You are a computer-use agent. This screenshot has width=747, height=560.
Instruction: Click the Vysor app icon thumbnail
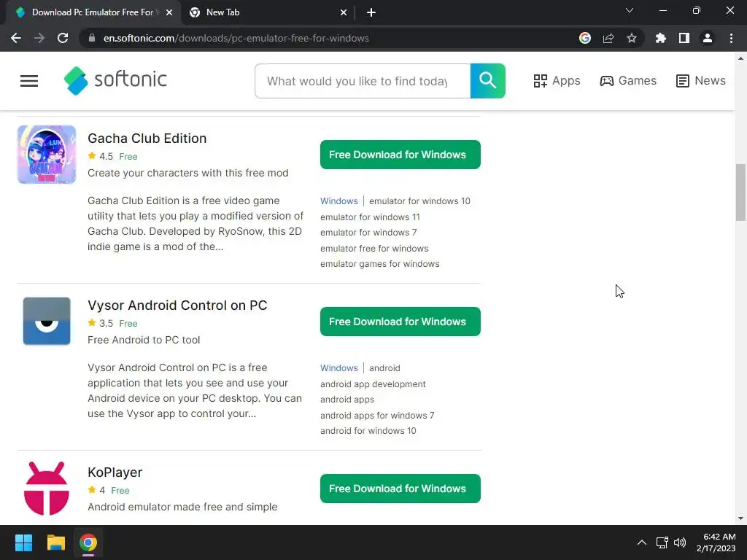coord(47,321)
